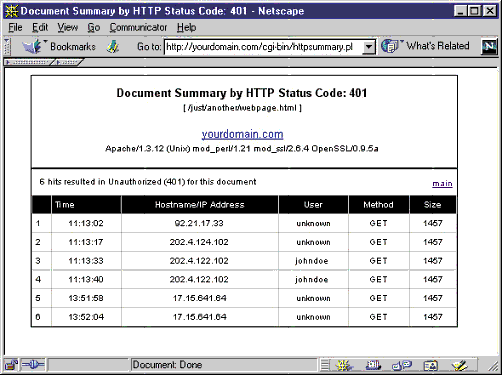Screen dimensions: 502x375
Task: Open the View menu
Action: tap(68, 27)
